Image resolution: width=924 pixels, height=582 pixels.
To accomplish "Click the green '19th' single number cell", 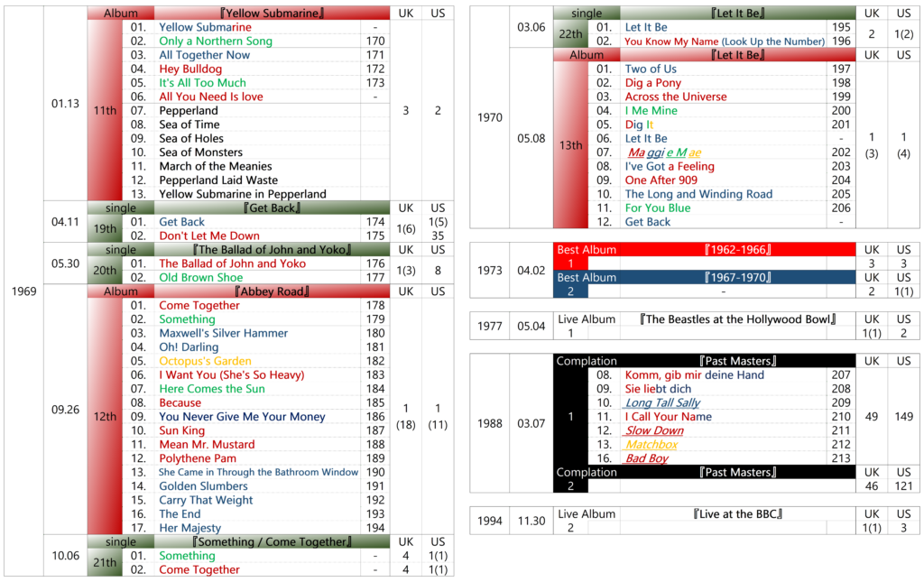I will click(x=104, y=229).
